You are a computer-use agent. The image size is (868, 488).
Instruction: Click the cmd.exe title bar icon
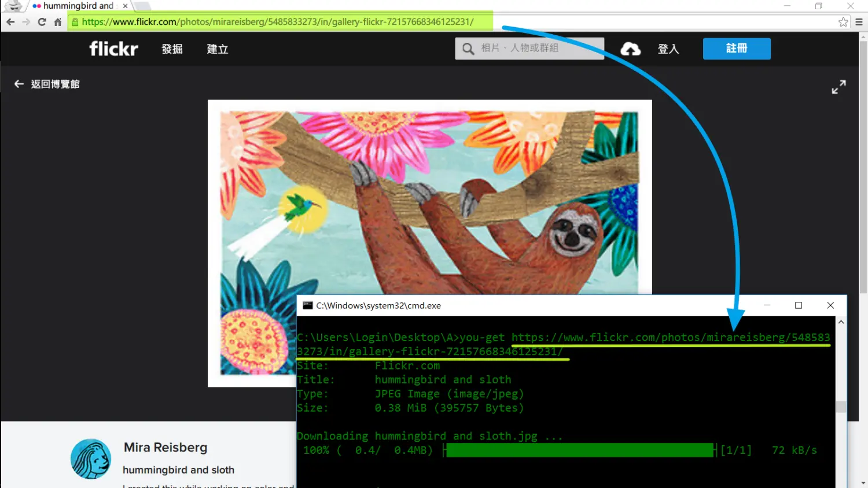[x=308, y=305]
